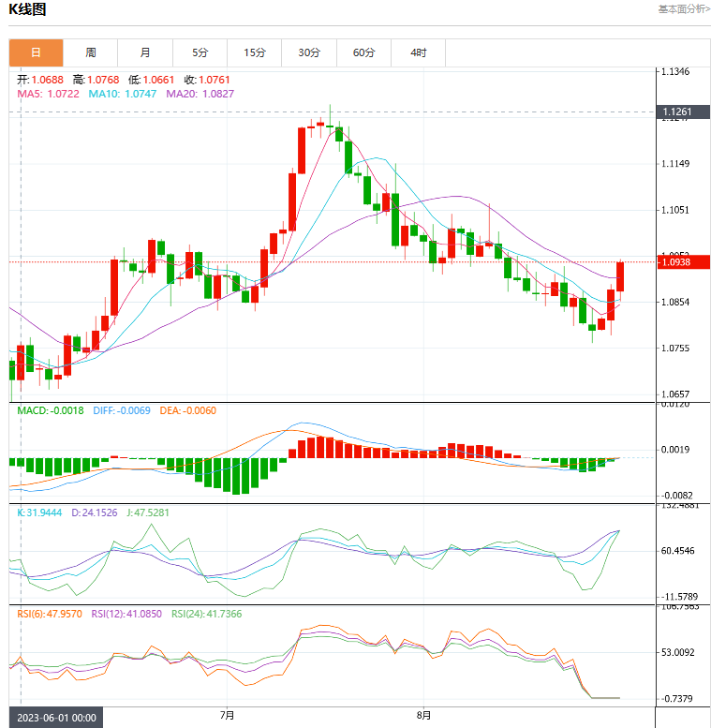
Task: Click the RSI(6): 47.9570 label
Action: pos(50,614)
